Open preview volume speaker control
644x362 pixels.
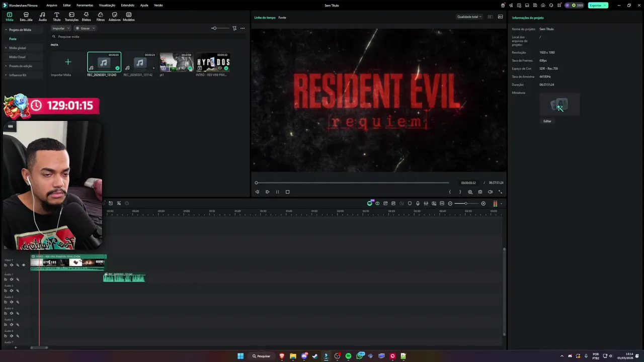[x=490, y=192]
